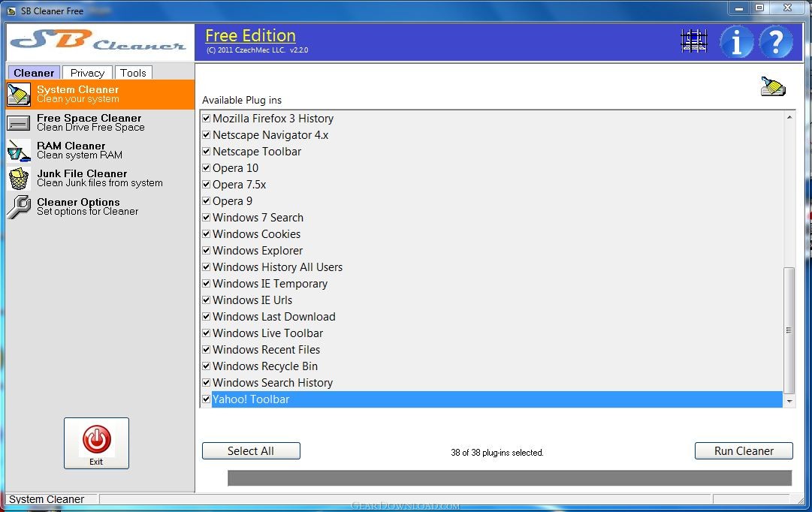Switch to the Cleaner tab

35,73
